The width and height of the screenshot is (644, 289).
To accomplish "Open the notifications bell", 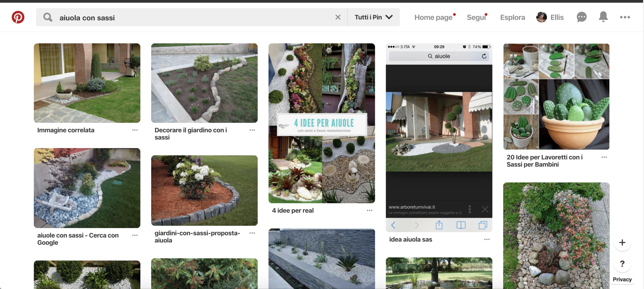I will coord(603,17).
